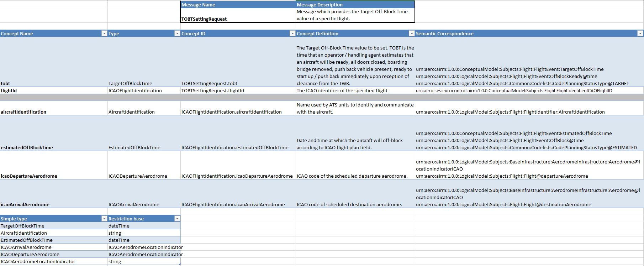
Task: Expand the Concept ID filter arrow
Action: tap(292, 33)
